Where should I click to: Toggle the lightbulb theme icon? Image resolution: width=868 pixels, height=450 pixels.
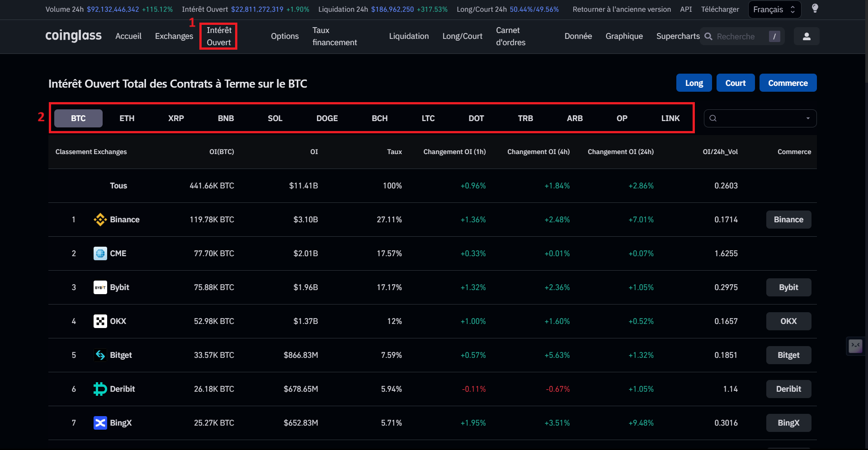pyautogui.click(x=815, y=9)
